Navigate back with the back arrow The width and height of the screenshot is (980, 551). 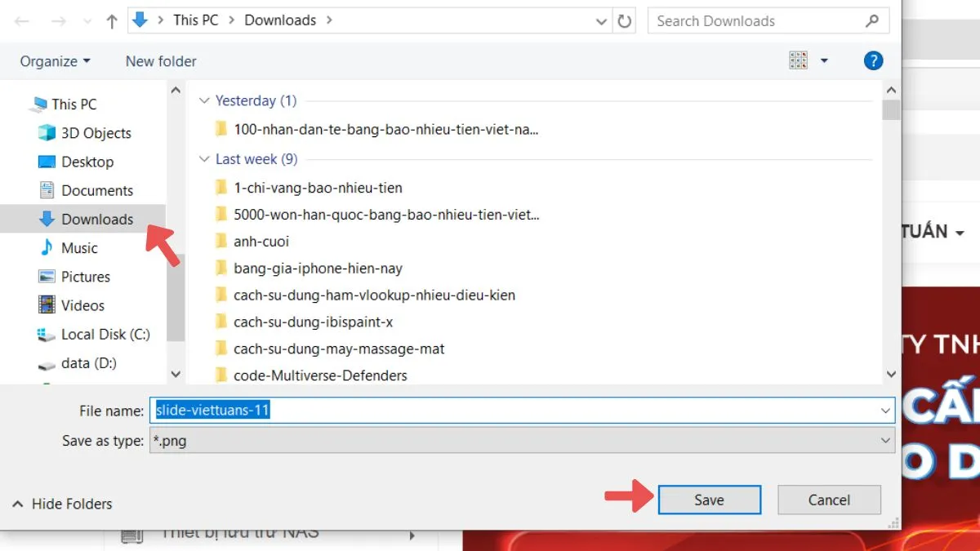[21, 20]
